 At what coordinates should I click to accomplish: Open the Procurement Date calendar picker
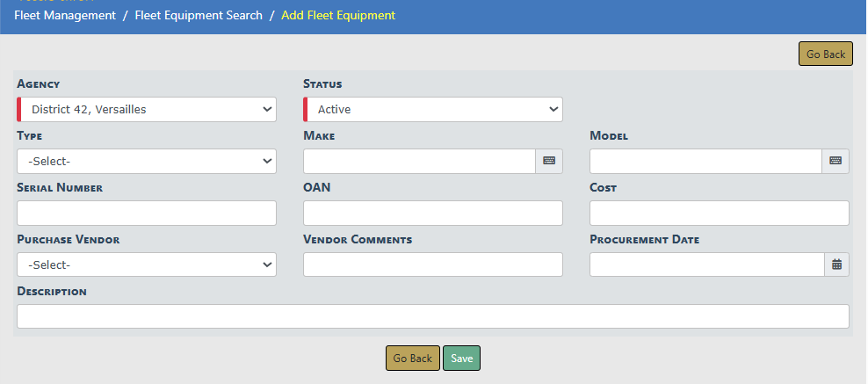point(836,264)
